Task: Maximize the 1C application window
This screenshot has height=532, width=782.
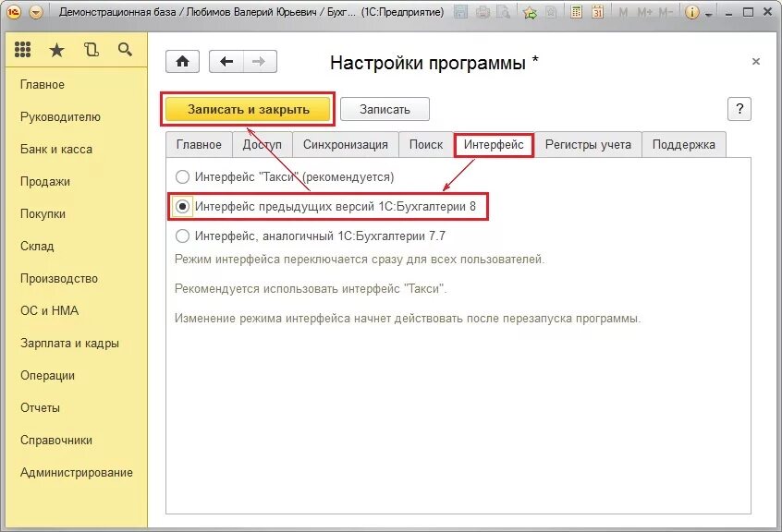Action: [748, 12]
